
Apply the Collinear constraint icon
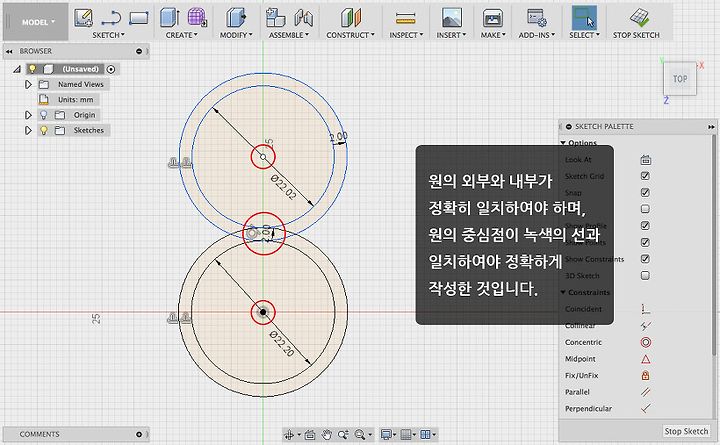click(x=646, y=326)
